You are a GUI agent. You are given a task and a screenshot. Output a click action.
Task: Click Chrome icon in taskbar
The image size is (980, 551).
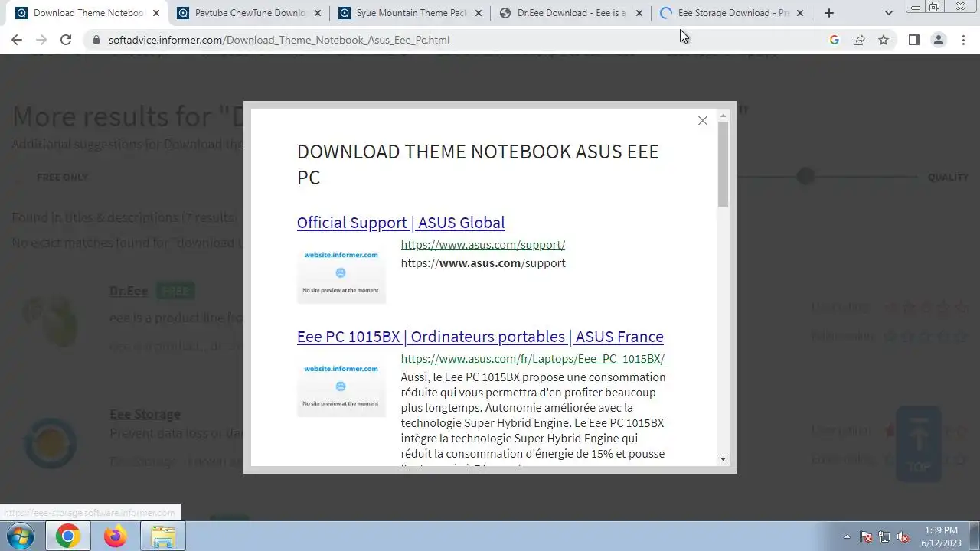coord(67,536)
